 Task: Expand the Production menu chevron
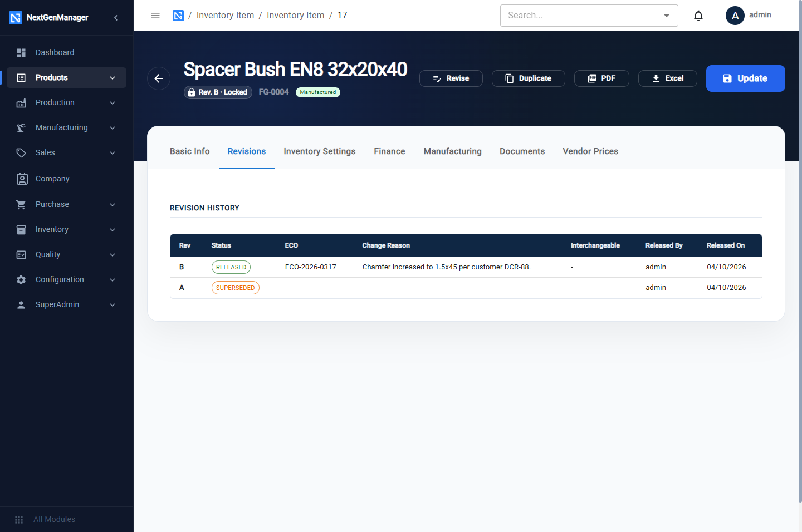(113, 103)
